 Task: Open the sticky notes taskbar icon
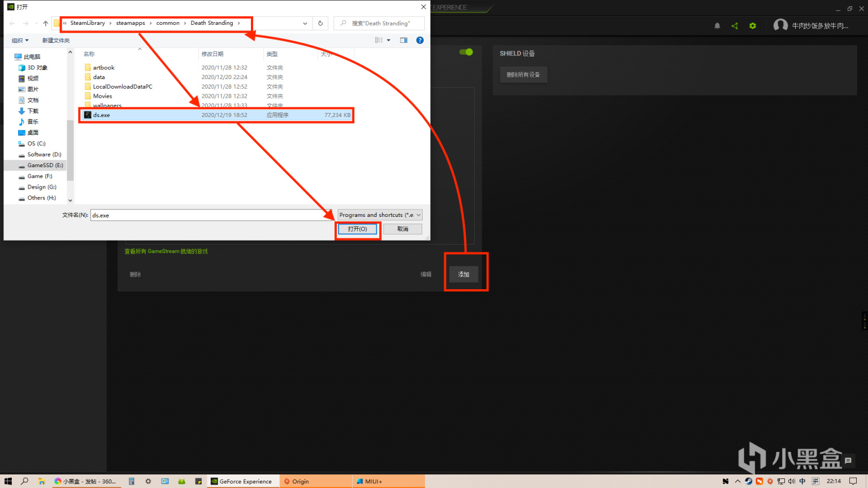coord(198,481)
